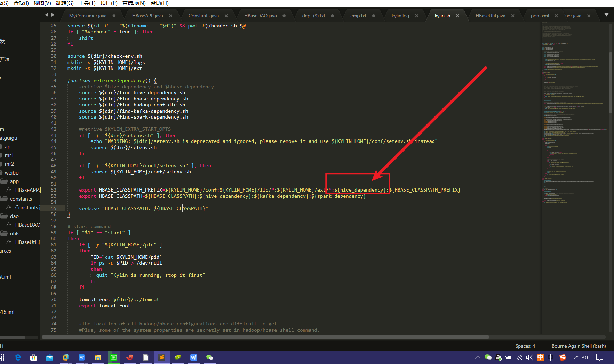Viewport: 614px width, 364px height.
Task: Open the HBaseUtil.java tab
Action: pos(490,16)
